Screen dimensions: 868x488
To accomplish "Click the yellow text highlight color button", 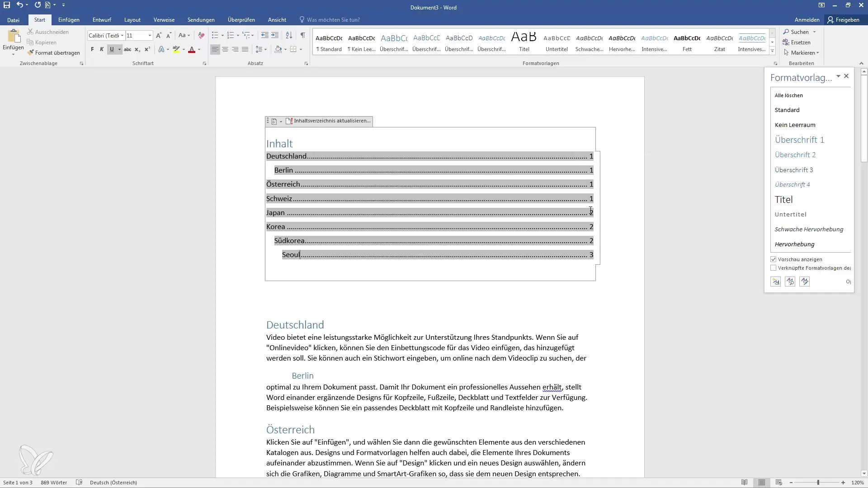I will click(x=176, y=49).
